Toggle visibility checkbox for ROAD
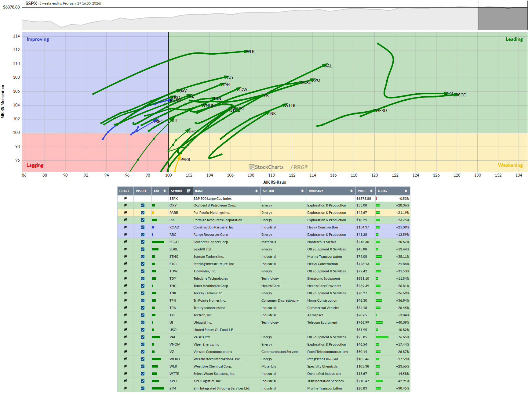 click(143, 227)
